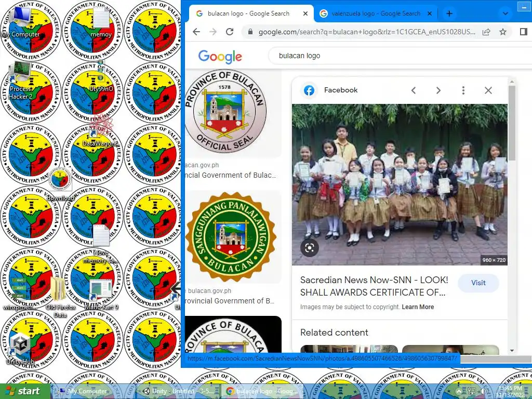Screen dimensions: 532x399
Task: Open second related content thumbnail
Action: tap(450, 350)
